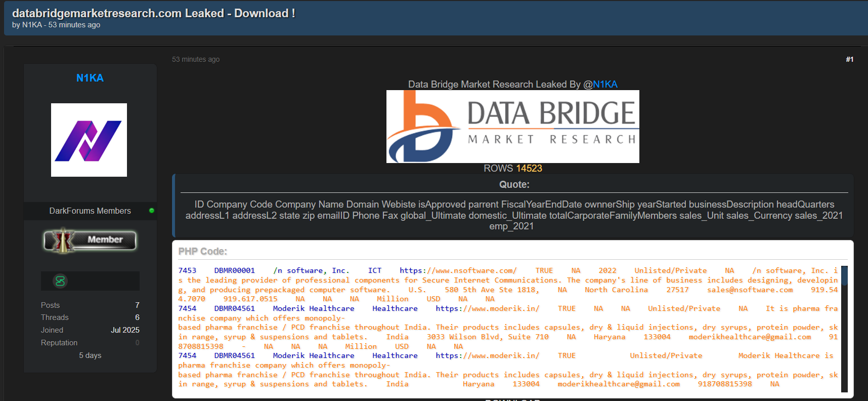The image size is (868, 401).
Task: Click the Member rank badge
Action: [x=90, y=240]
